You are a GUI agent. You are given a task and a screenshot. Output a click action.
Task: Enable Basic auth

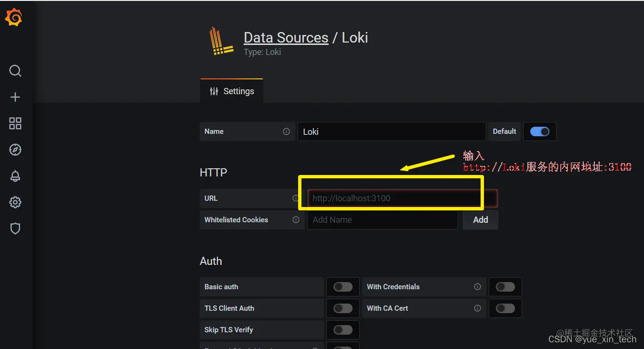343,286
